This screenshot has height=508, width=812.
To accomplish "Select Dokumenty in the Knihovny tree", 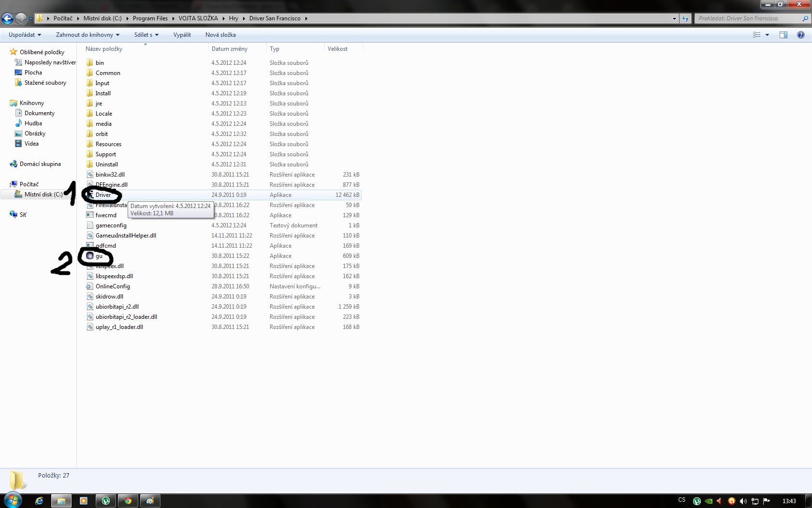I will (40, 113).
